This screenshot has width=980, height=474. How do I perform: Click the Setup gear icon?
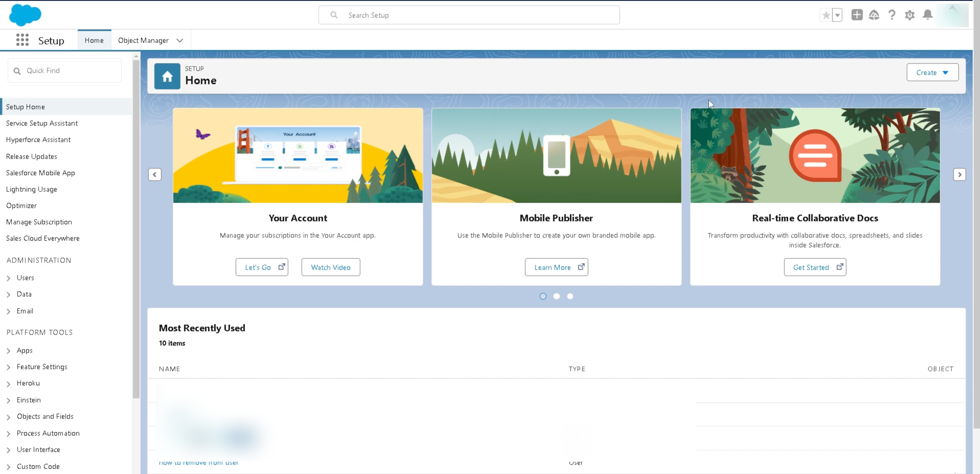(x=909, y=15)
